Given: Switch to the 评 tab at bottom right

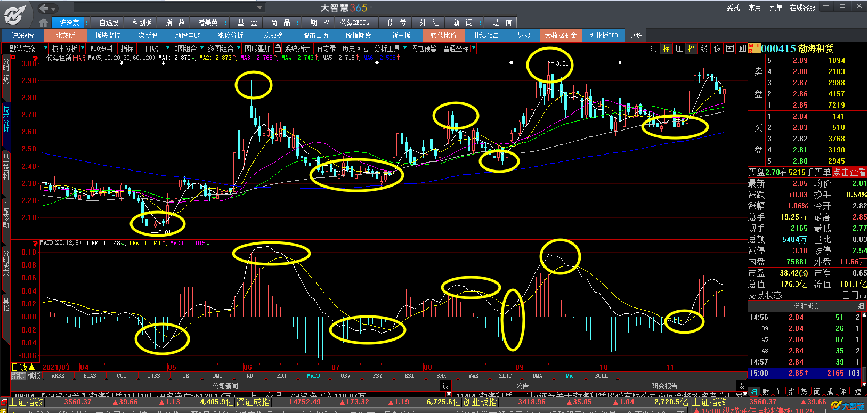Looking at the screenshot, I should [x=842, y=392].
